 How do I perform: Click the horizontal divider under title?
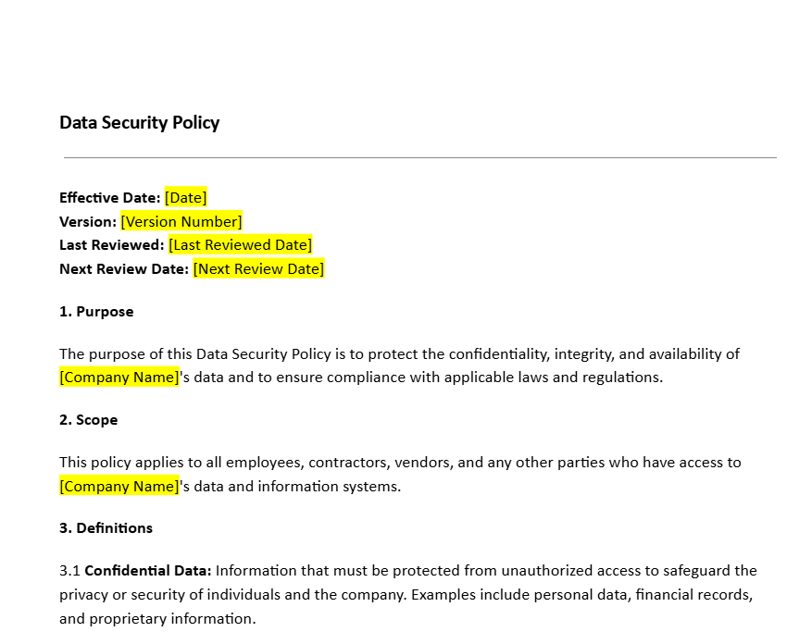coord(420,157)
